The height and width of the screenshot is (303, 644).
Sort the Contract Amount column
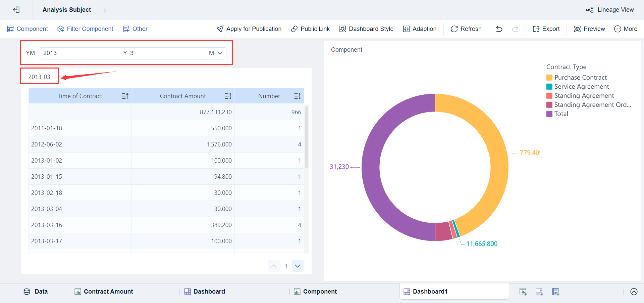pyautogui.click(x=228, y=96)
